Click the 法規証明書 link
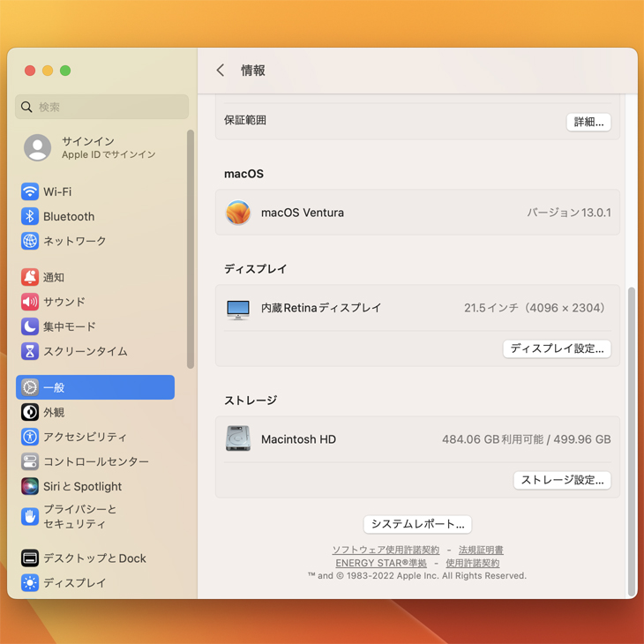 coord(481,550)
